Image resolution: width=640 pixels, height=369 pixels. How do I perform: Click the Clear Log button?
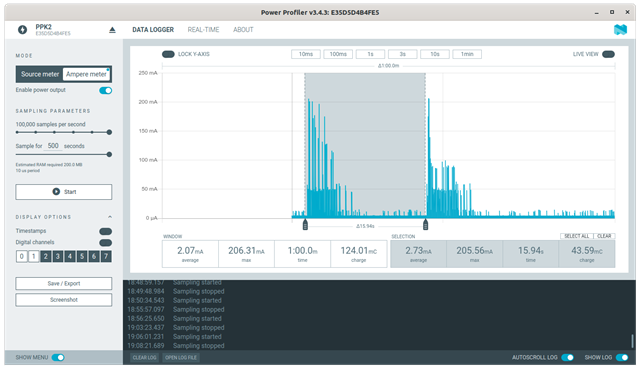coord(144,358)
